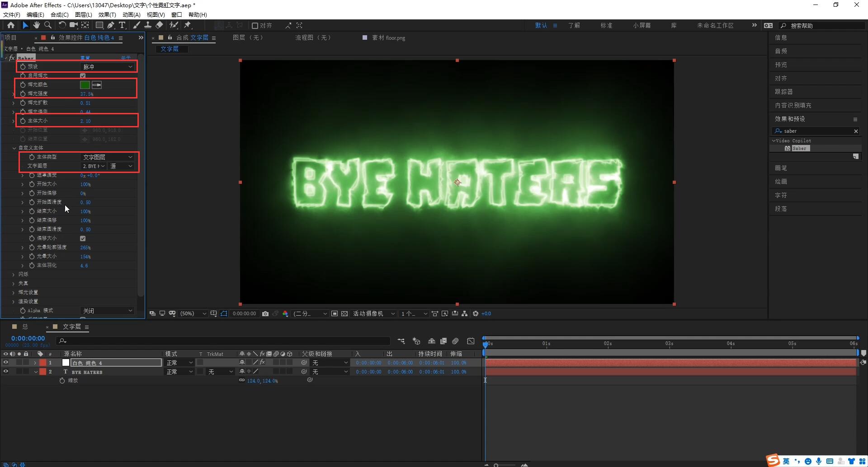Viewport: 868px width, 467px height.
Task: Switch to the 小屏幕 workspace
Action: tap(642, 25)
